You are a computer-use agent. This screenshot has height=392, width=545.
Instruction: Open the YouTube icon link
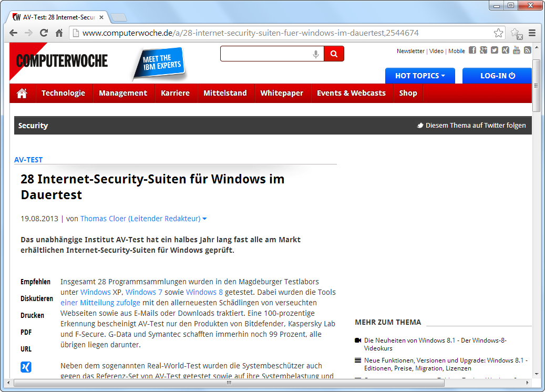(x=516, y=50)
